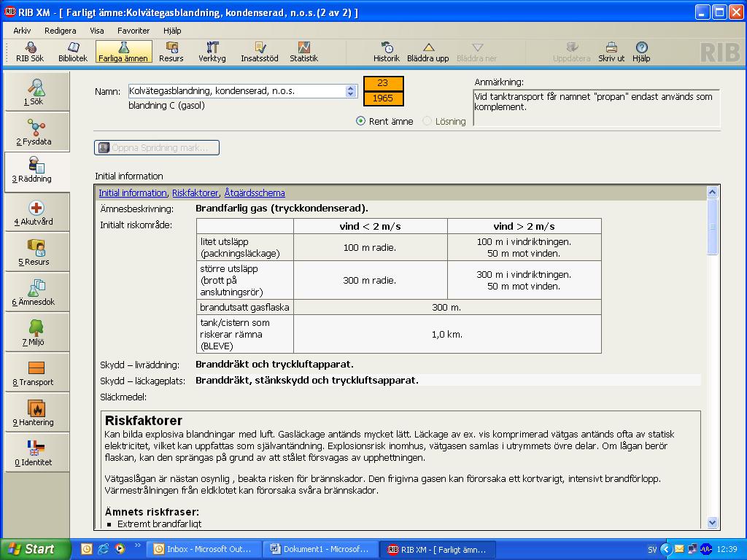Switch to the 2 Fysdata sidebar tab
747x560 pixels.
36,132
